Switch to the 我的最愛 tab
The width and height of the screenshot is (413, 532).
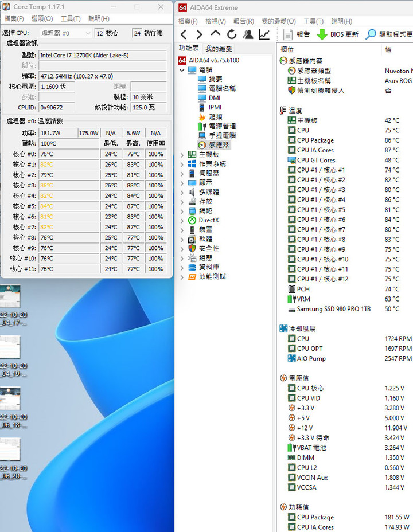coord(219,49)
